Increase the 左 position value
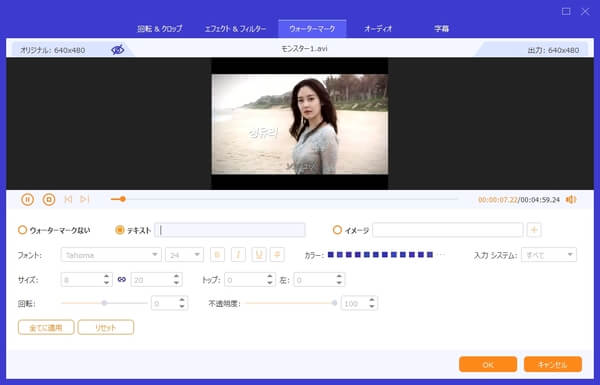The image size is (600, 385). click(339, 276)
